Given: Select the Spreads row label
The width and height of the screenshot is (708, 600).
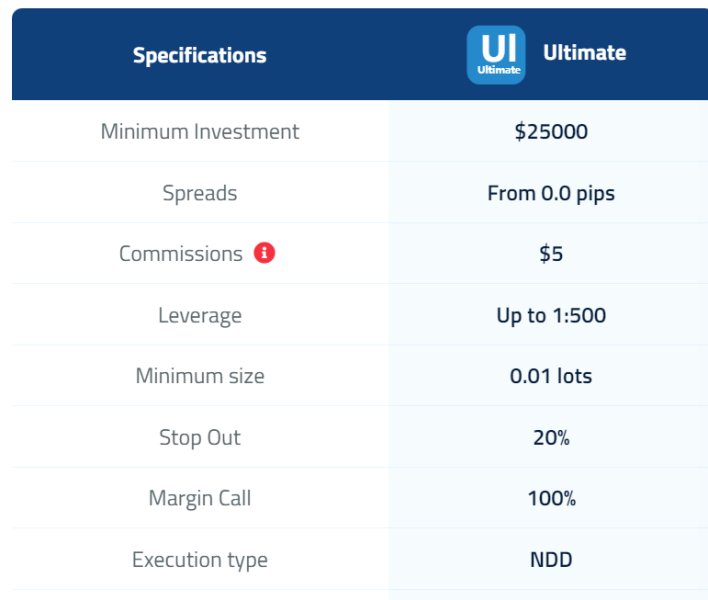Looking at the screenshot, I should 200,193.
